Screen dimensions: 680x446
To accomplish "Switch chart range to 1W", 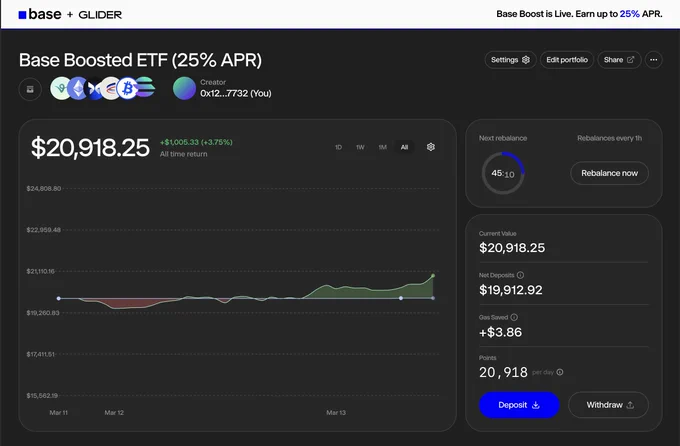I will [x=360, y=148].
